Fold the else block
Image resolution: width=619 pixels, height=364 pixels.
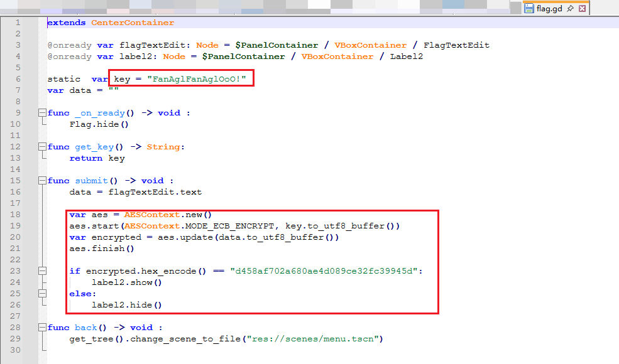(x=42, y=294)
